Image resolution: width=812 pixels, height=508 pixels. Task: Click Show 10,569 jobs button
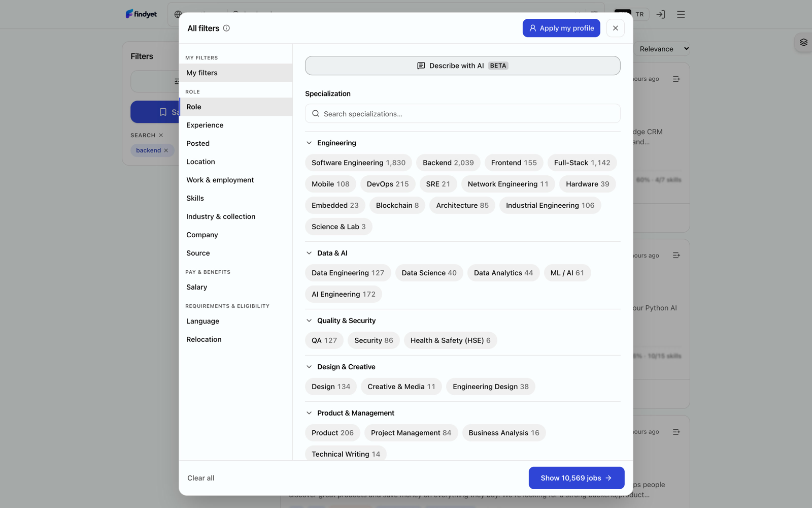coord(577,478)
